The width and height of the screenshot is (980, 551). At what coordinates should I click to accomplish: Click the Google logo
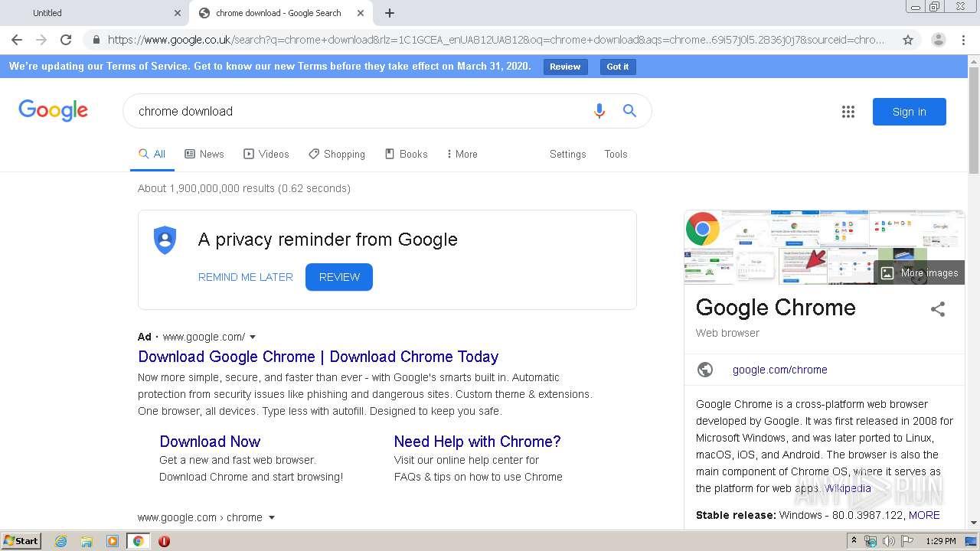(54, 111)
